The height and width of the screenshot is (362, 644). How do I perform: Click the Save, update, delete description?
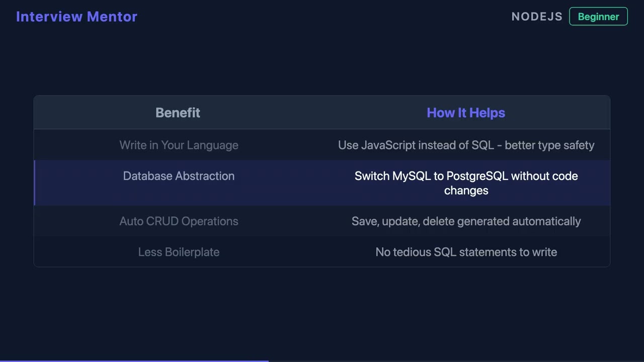pos(466,221)
